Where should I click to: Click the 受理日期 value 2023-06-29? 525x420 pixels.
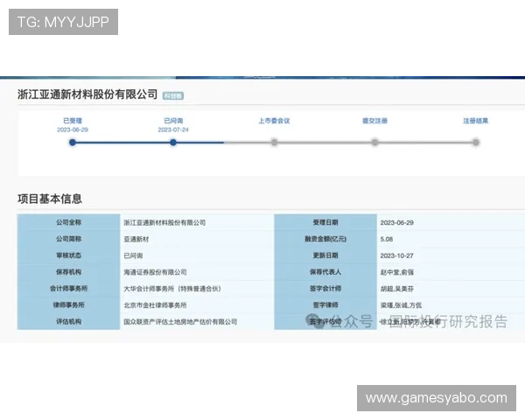click(x=396, y=223)
